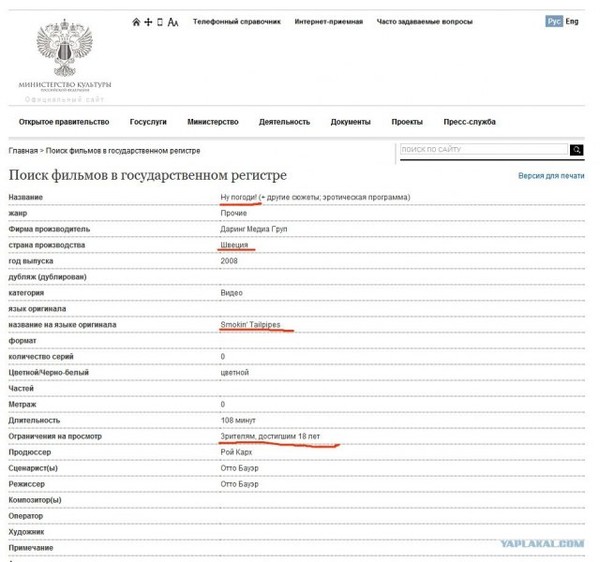Open Телефонный справочник link
Screen dimensions: 600x562
click(237, 21)
